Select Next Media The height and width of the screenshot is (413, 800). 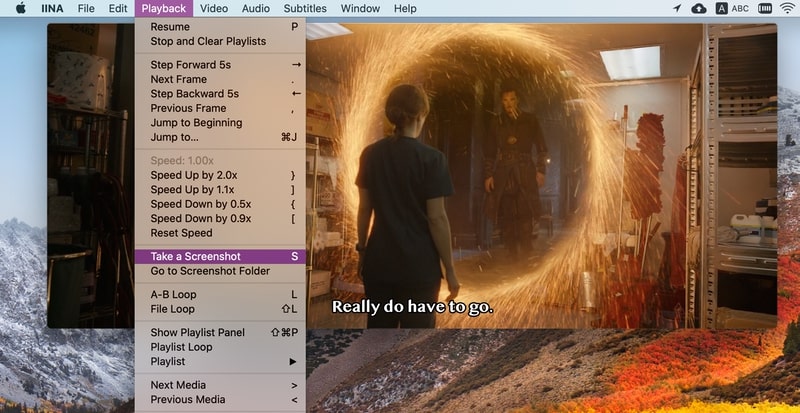220,385
